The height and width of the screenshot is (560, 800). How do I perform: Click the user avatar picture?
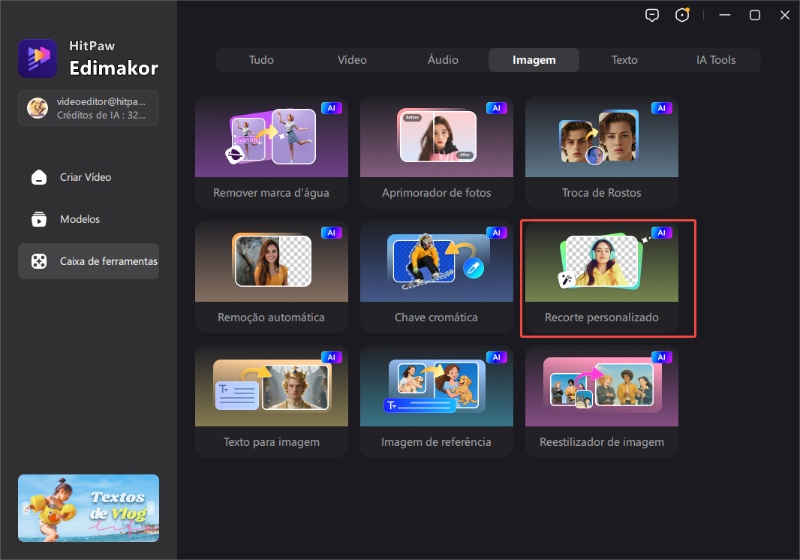(x=37, y=108)
